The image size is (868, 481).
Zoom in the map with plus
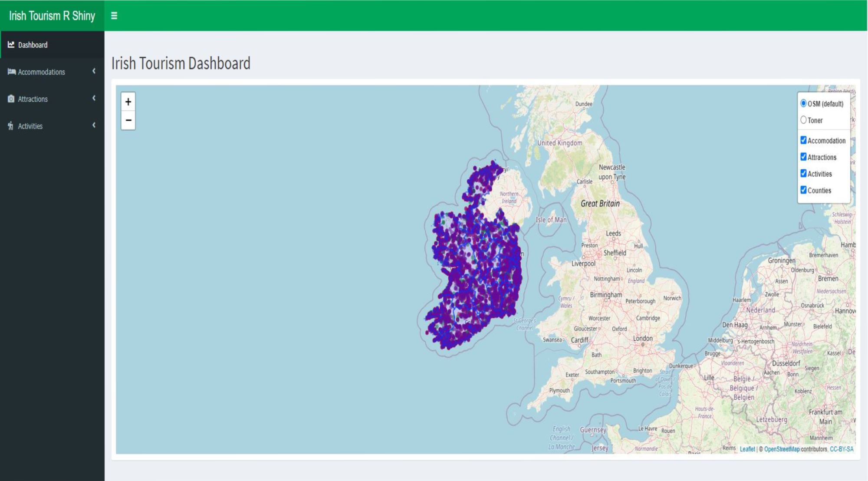pos(128,102)
